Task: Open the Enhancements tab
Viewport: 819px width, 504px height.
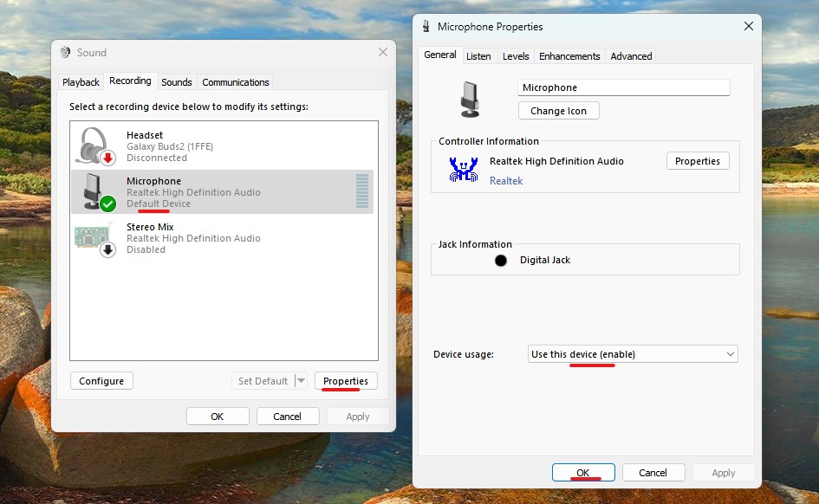Action: tap(569, 55)
